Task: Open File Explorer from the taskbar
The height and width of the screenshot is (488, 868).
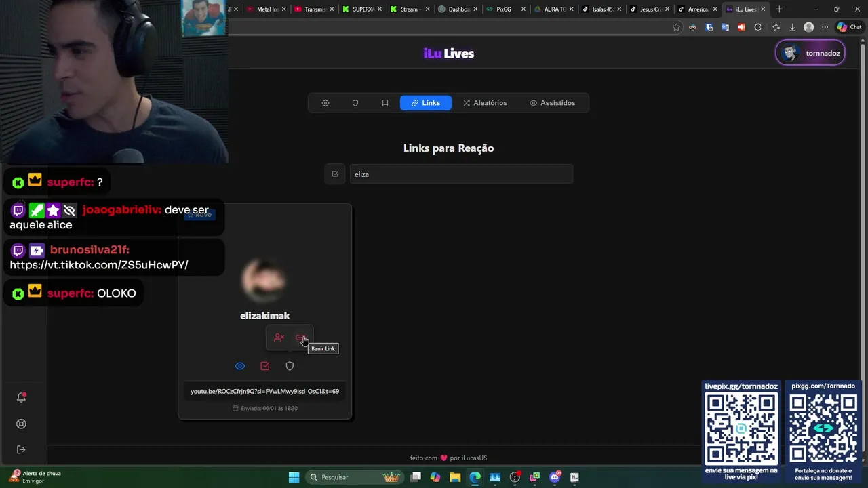Action: click(x=455, y=477)
